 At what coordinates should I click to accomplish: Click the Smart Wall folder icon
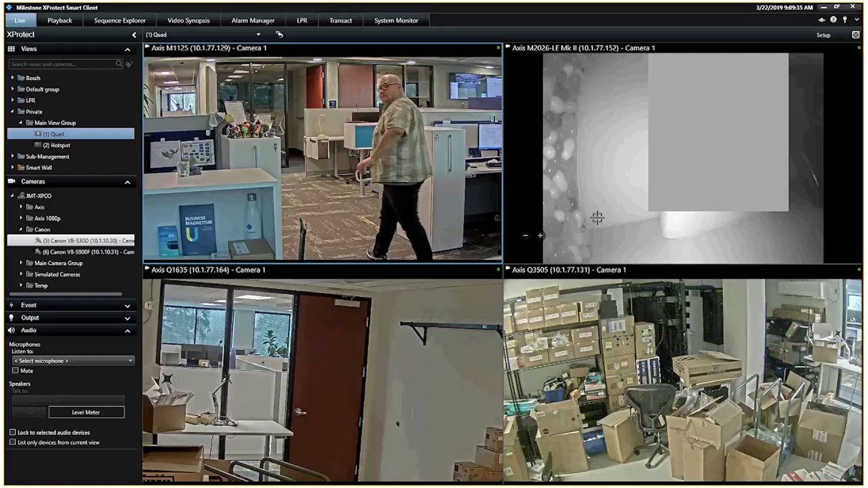(x=21, y=167)
